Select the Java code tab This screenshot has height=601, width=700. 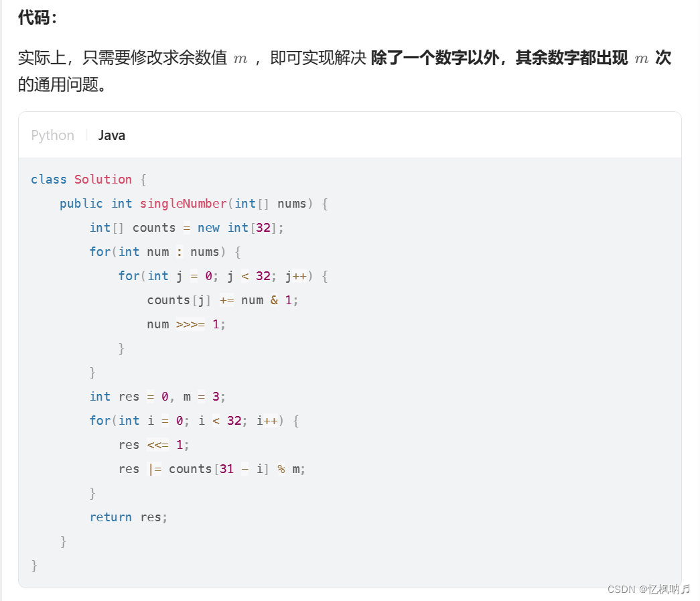coord(111,135)
